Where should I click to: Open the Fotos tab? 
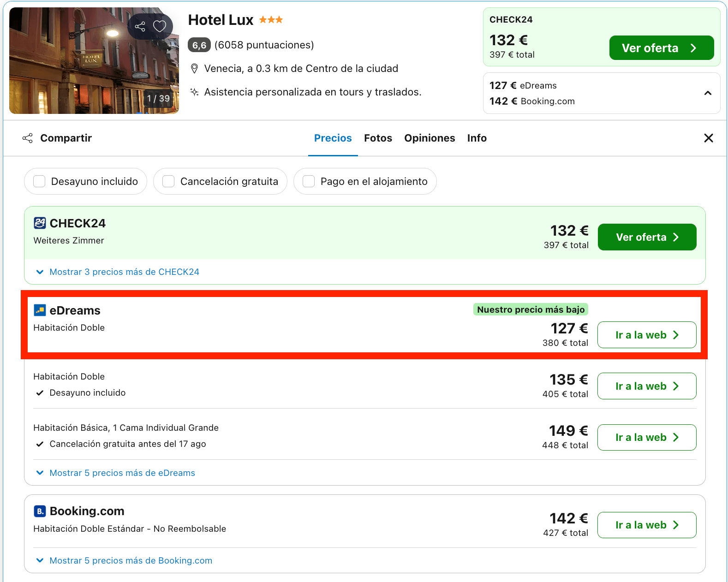[378, 138]
